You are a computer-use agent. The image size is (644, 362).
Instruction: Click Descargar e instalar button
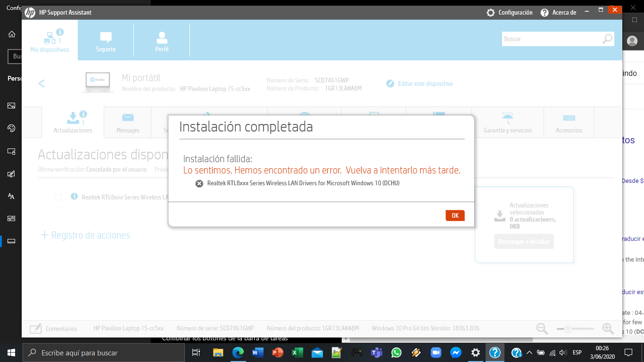[524, 241]
